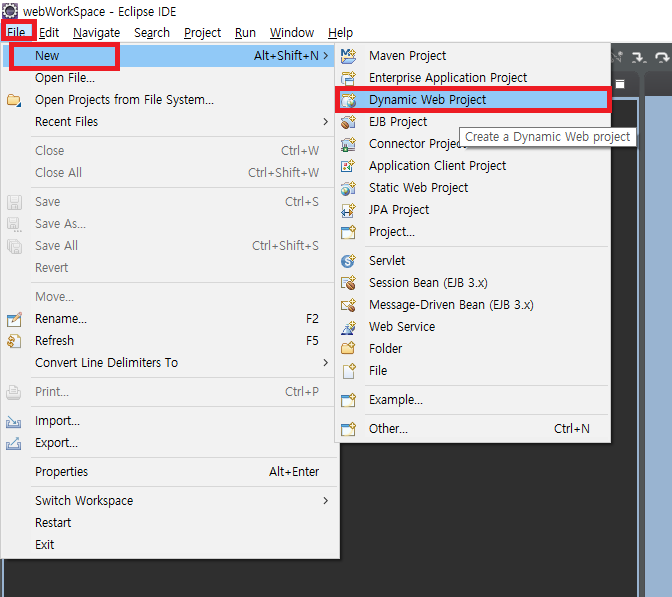Click the Application Client Project icon
Viewport: 672px width, 597px height.
(348, 166)
